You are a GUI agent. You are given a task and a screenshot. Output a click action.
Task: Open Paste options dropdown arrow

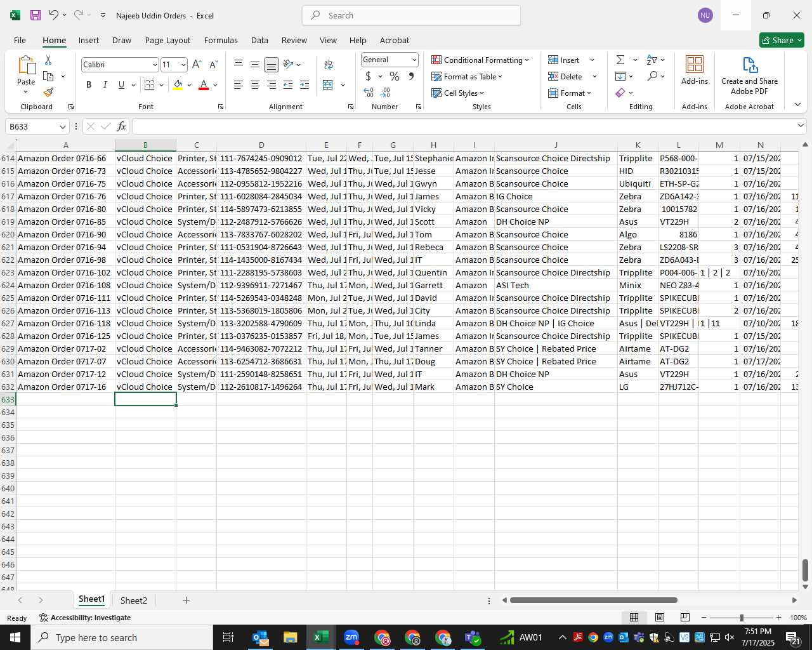[26, 93]
